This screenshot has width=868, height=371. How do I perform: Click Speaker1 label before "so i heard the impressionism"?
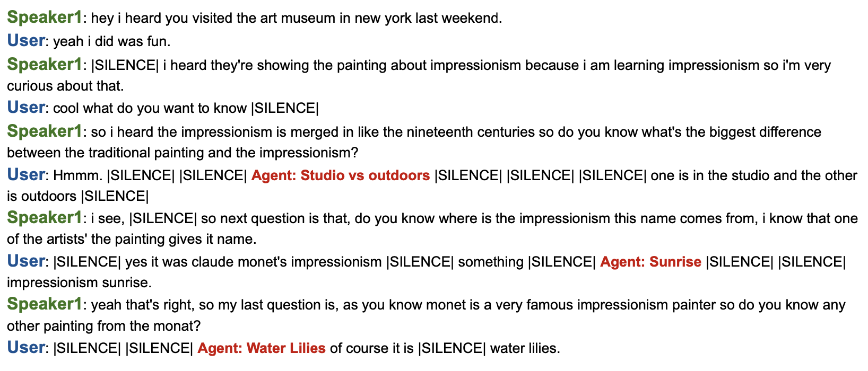point(45,131)
